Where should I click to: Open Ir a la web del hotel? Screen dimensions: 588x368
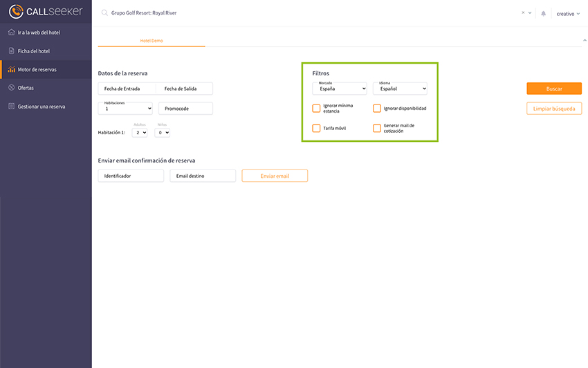point(46,33)
